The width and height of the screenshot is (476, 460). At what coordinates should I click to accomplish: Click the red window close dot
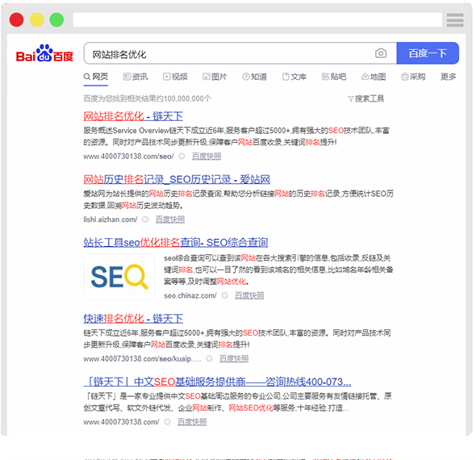point(17,20)
